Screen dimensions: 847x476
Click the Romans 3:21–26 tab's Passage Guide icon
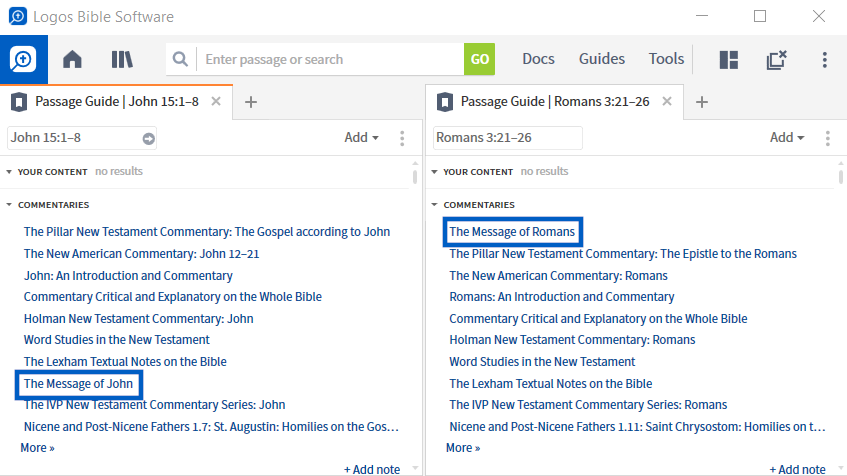coord(445,102)
